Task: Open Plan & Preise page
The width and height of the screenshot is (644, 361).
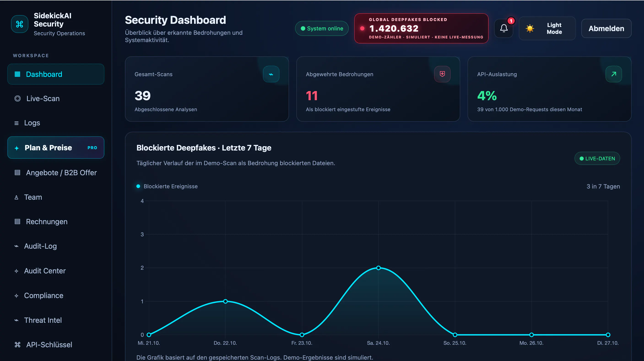Action: click(56, 148)
